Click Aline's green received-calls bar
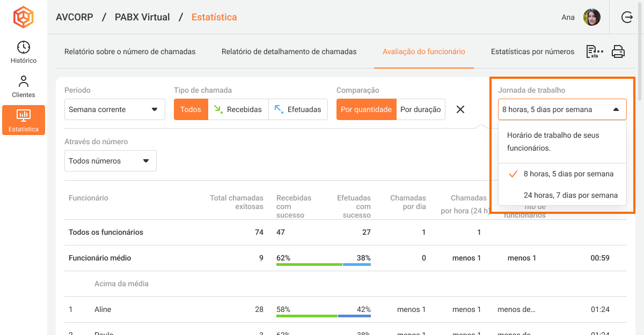Screen dimensions: 644x335 point(306,316)
